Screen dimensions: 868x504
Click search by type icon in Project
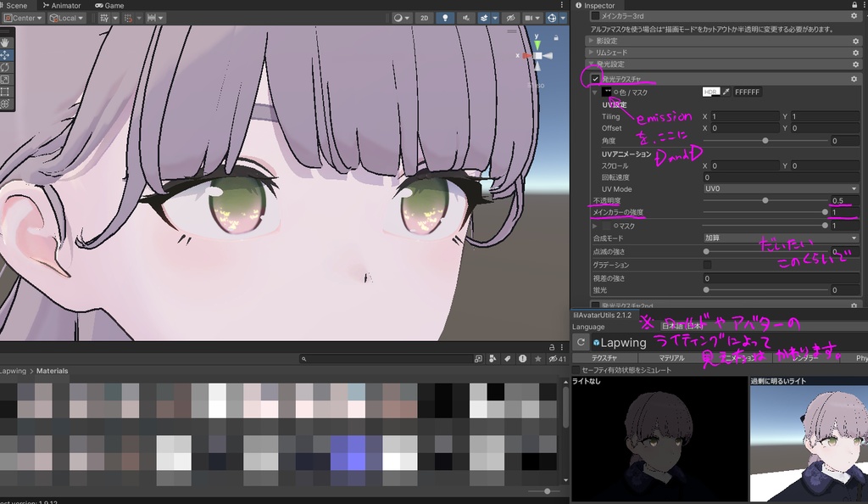coord(492,359)
